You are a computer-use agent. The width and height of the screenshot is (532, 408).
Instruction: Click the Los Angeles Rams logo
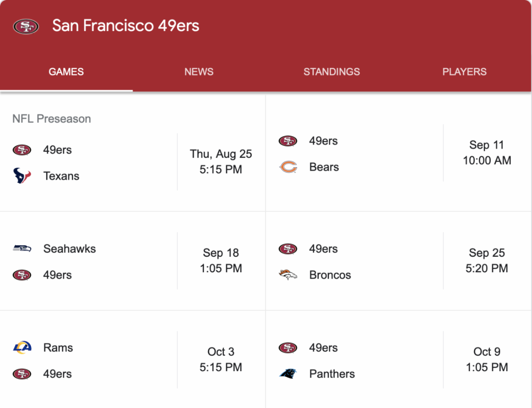tap(22, 348)
